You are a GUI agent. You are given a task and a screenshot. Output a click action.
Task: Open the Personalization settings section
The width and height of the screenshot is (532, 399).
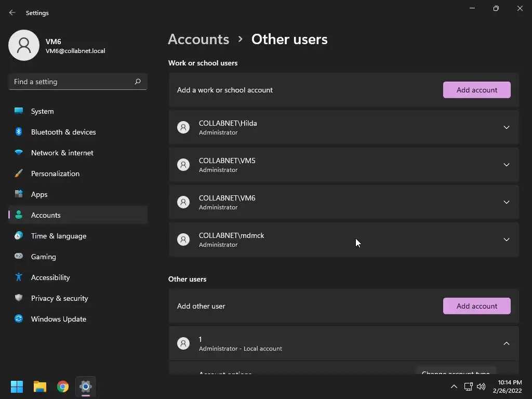pyautogui.click(x=55, y=174)
